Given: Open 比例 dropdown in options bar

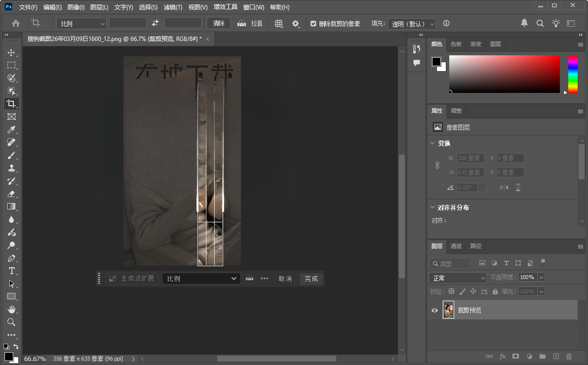Looking at the screenshot, I should tap(81, 24).
